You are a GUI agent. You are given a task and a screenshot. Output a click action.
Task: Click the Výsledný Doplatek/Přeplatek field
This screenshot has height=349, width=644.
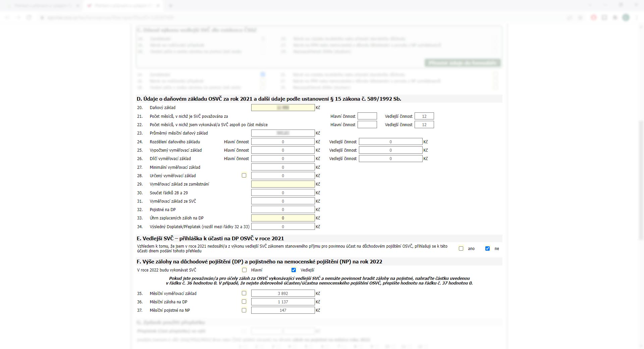coord(283,227)
